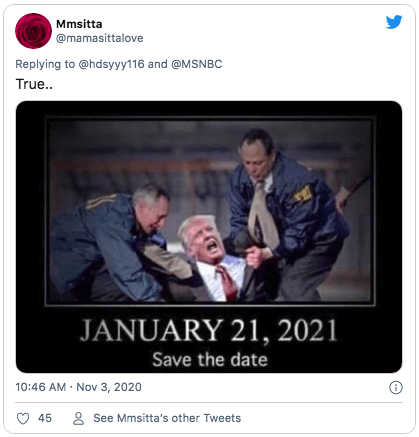Click the like count 45

point(45,418)
